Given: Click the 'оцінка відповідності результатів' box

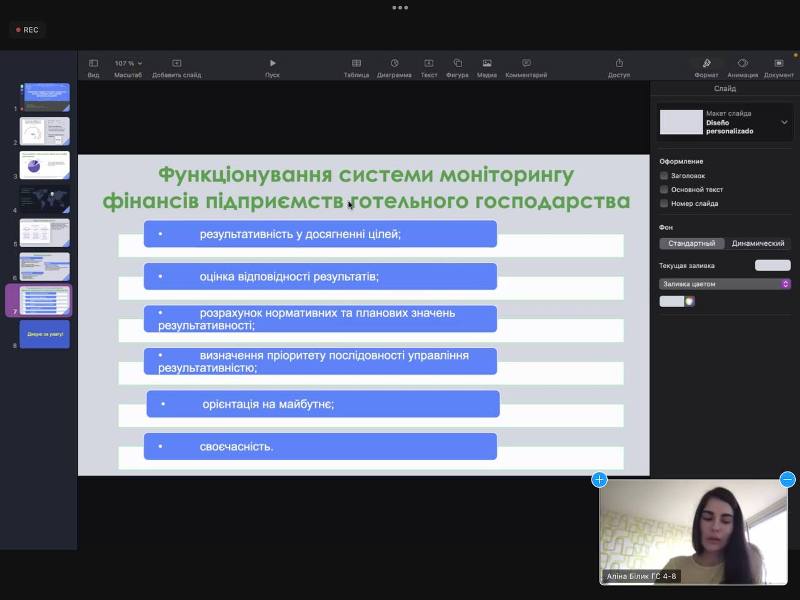Looking at the screenshot, I should pyautogui.click(x=320, y=277).
